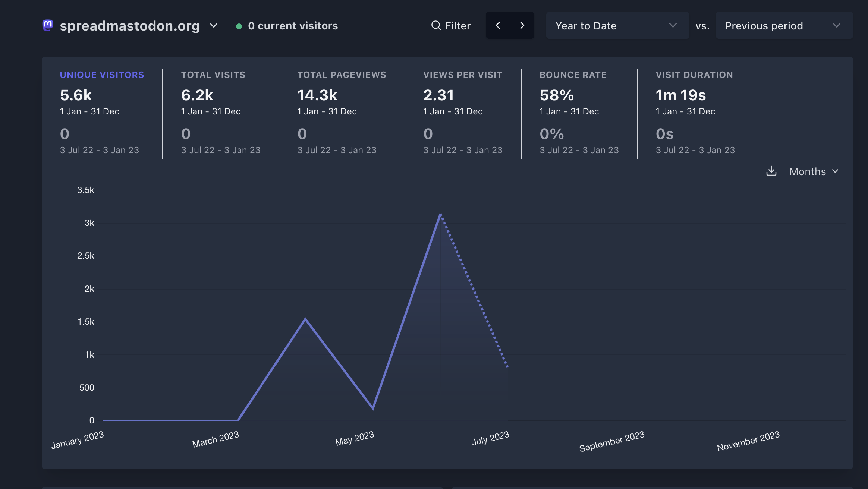This screenshot has height=489, width=868.
Task: Click the chart peak point near June 2023
Action: [441, 214]
